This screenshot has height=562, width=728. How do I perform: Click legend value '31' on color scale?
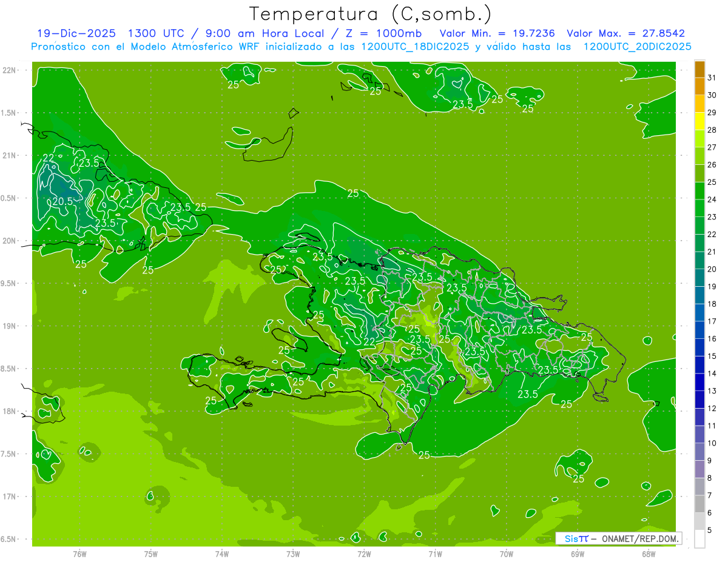(x=712, y=78)
